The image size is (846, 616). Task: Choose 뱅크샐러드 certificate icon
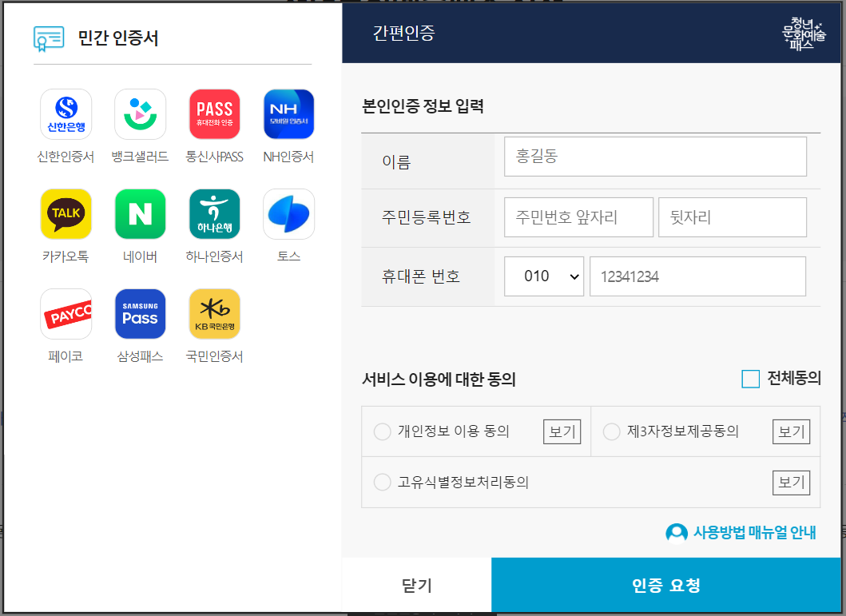click(x=140, y=113)
